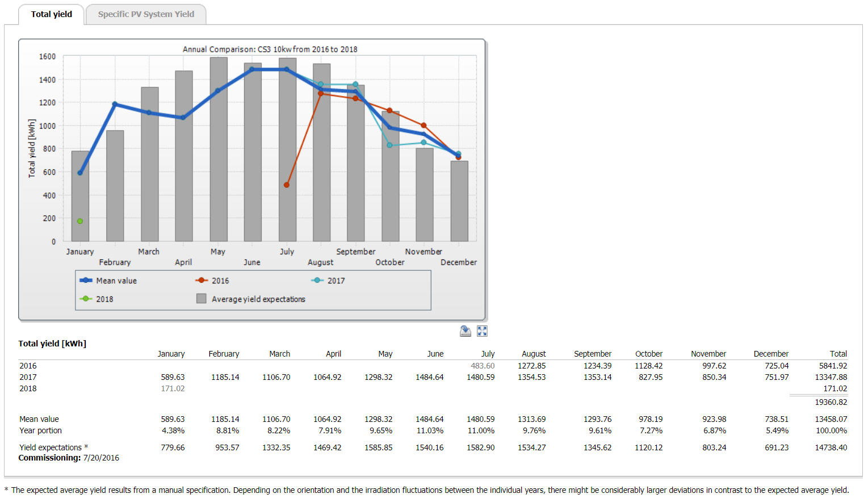Image resolution: width=868 pixels, height=498 pixels.
Task: Open the Specific PV System Yield tab
Action: 146,14
